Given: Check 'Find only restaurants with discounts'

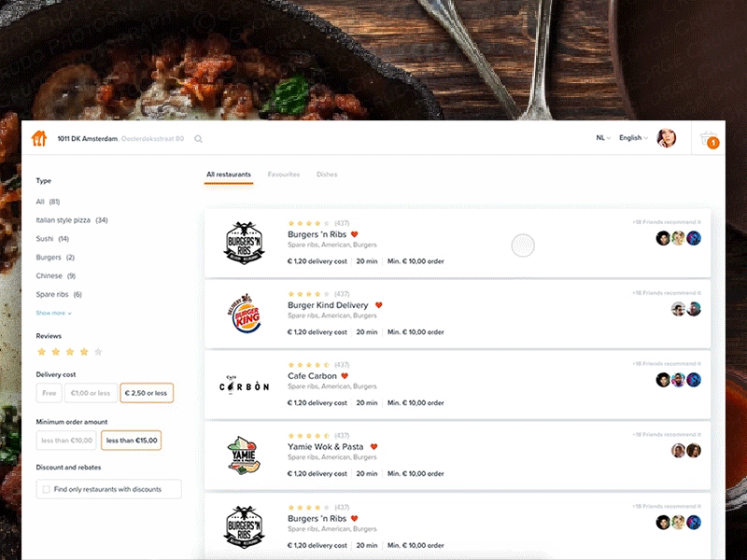Looking at the screenshot, I should (46, 489).
